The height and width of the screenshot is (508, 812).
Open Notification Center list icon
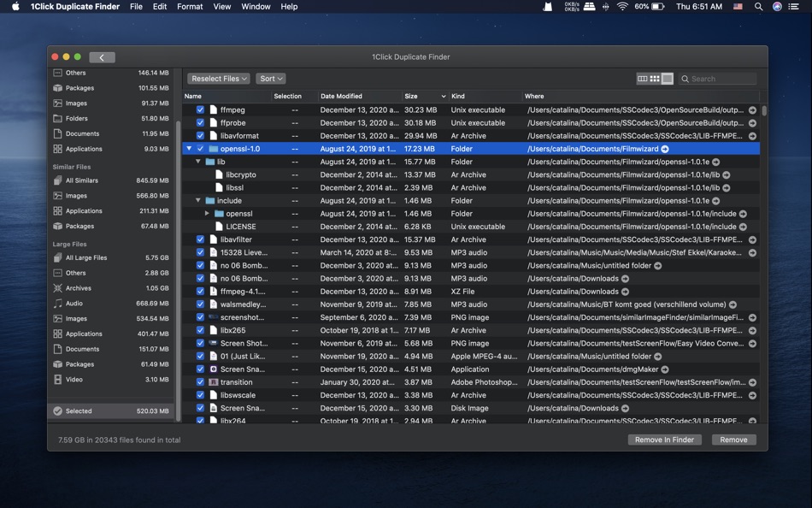pos(793,7)
